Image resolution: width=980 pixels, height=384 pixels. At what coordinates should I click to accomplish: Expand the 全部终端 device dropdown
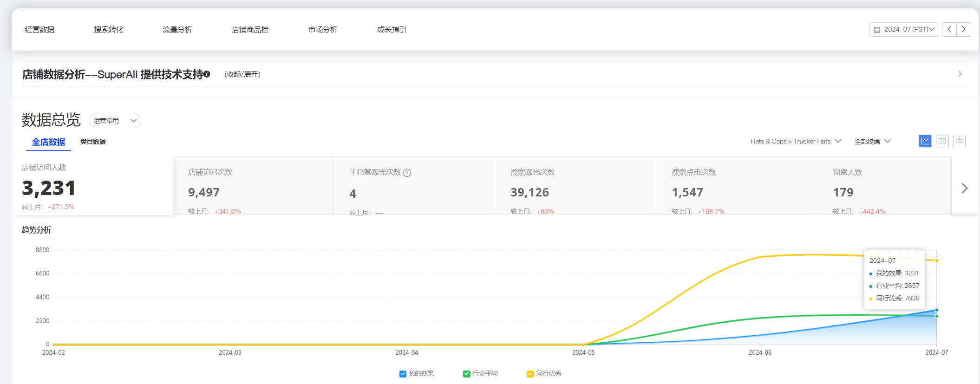[x=872, y=141]
